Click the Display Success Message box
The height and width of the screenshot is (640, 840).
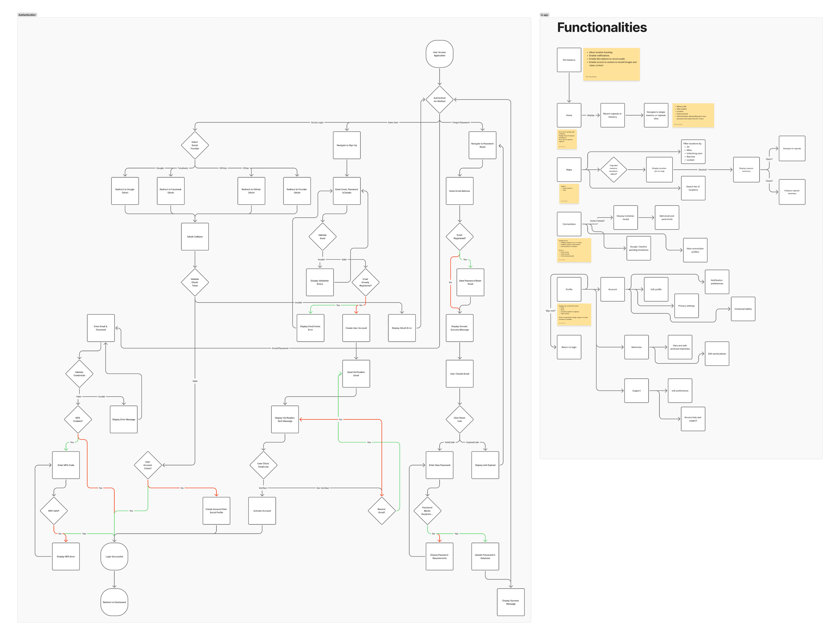pyautogui.click(x=511, y=602)
